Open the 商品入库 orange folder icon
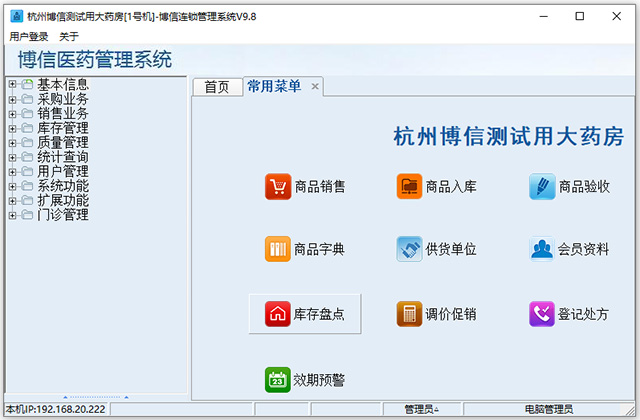The width and height of the screenshot is (640, 420). point(409,187)
